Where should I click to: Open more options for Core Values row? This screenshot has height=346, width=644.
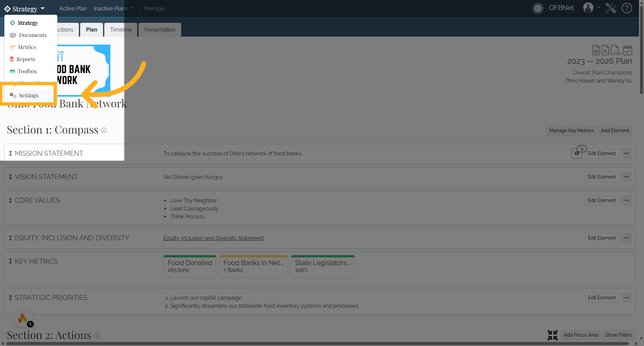(x=627, y=200)
